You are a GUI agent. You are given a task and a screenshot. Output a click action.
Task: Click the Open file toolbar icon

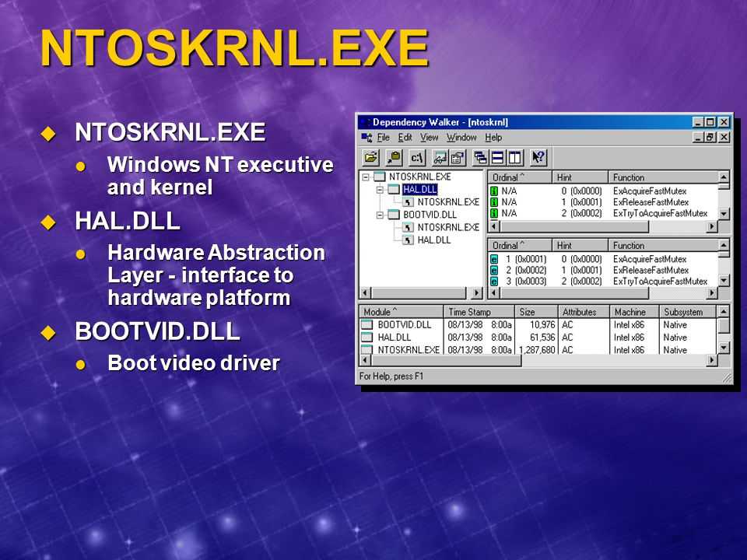(370, 157)
